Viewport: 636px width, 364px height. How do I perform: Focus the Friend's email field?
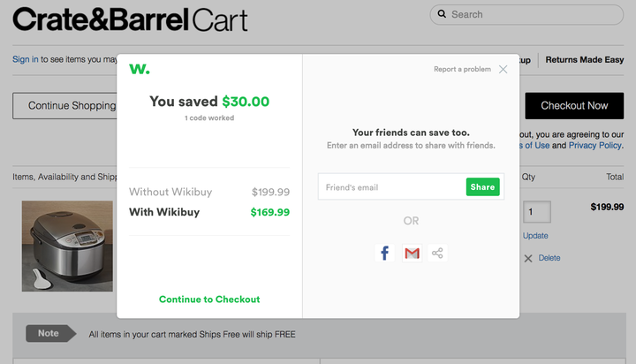pyautogui.click(x=392, y=186)
